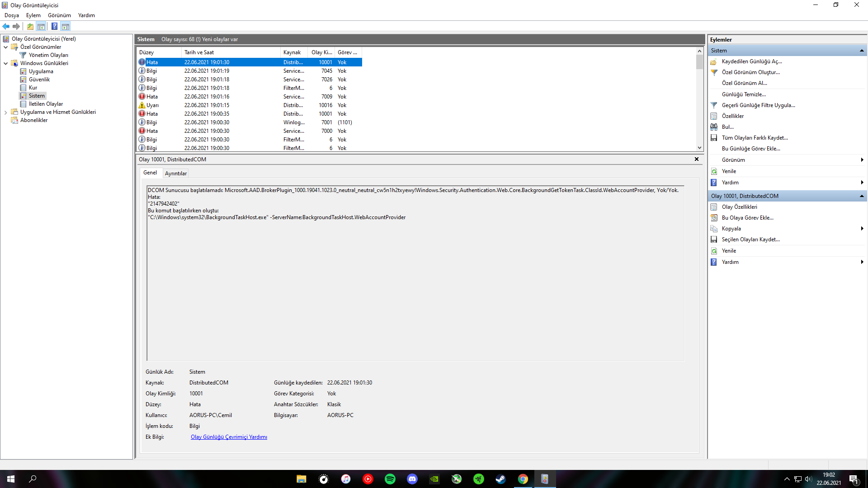Screen dimensions: 868x488
Task: Click Günlüğü Temizle action
Action: click(743, 94)
